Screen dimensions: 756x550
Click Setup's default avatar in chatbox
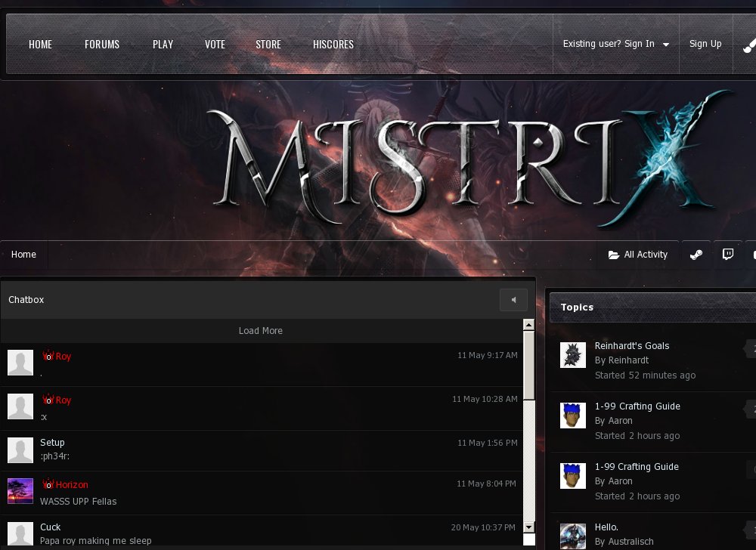(20, 450)
